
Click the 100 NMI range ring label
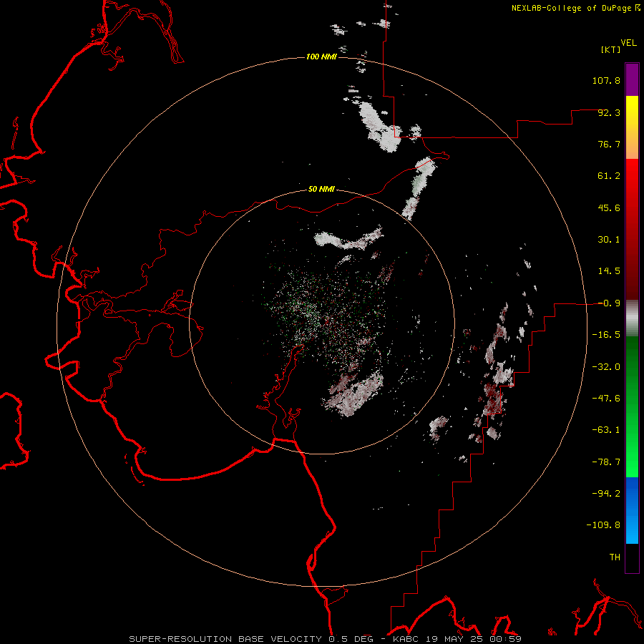(321, 57)
